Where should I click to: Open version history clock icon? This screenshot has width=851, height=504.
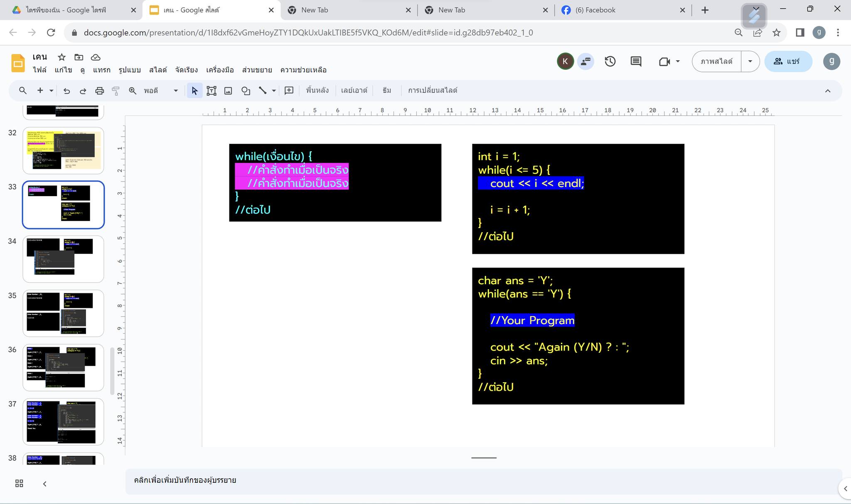[610, 61]
